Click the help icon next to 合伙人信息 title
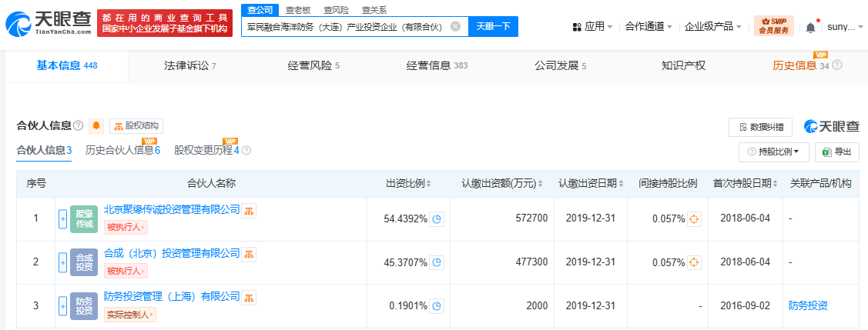The image size is (868, 330). [78, 126]
